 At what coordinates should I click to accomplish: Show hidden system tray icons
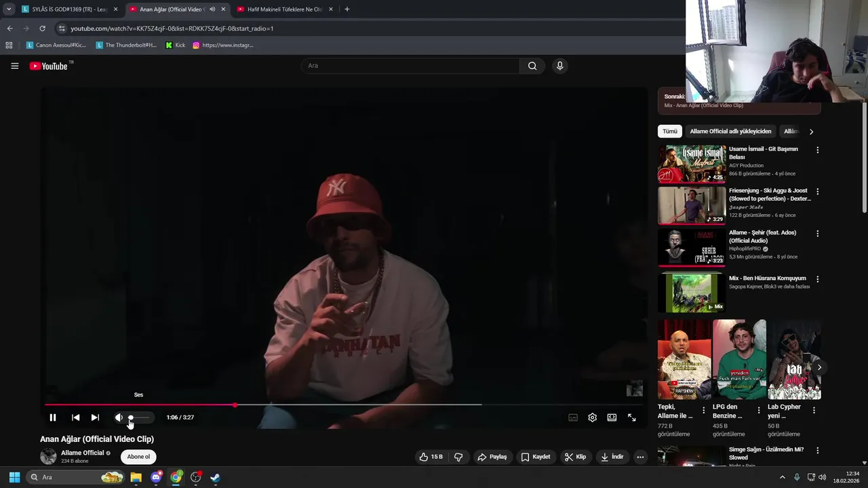[x=782, y=477]
